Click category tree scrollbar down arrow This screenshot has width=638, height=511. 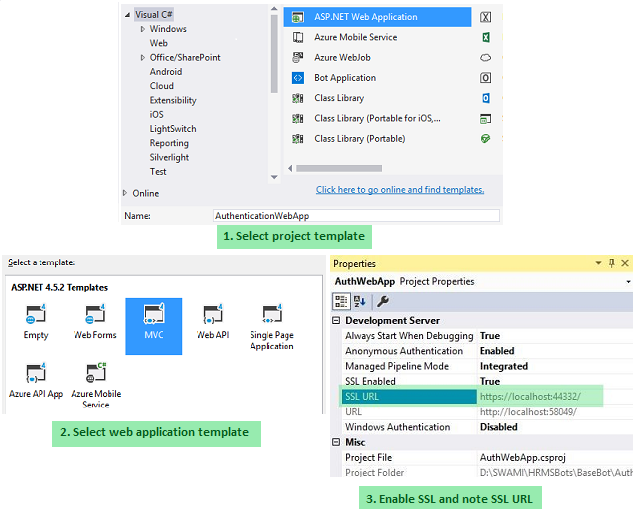pyautogui.click(x=274, y=177)
